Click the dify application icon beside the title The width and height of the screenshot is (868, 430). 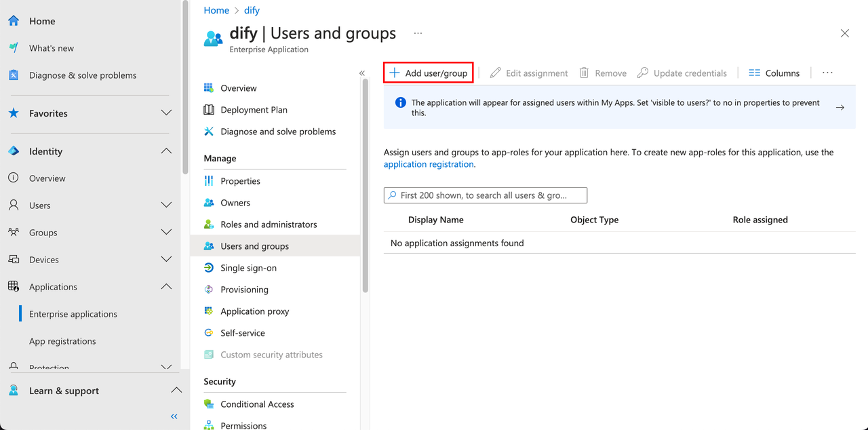click(x=214, y=39)
